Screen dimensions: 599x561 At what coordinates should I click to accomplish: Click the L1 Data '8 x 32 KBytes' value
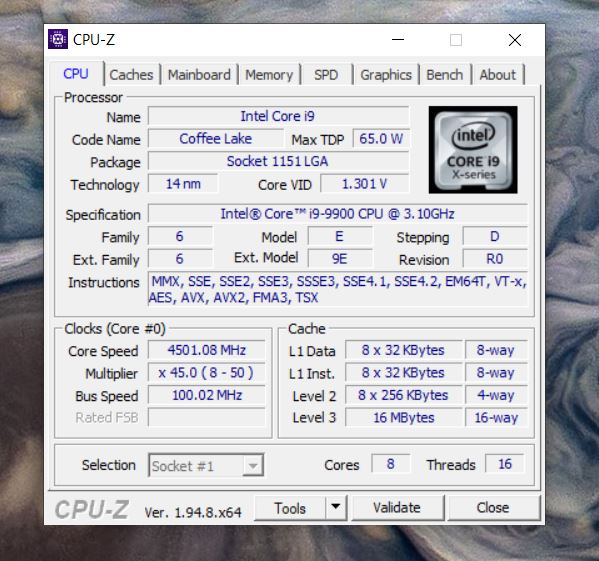403,350
